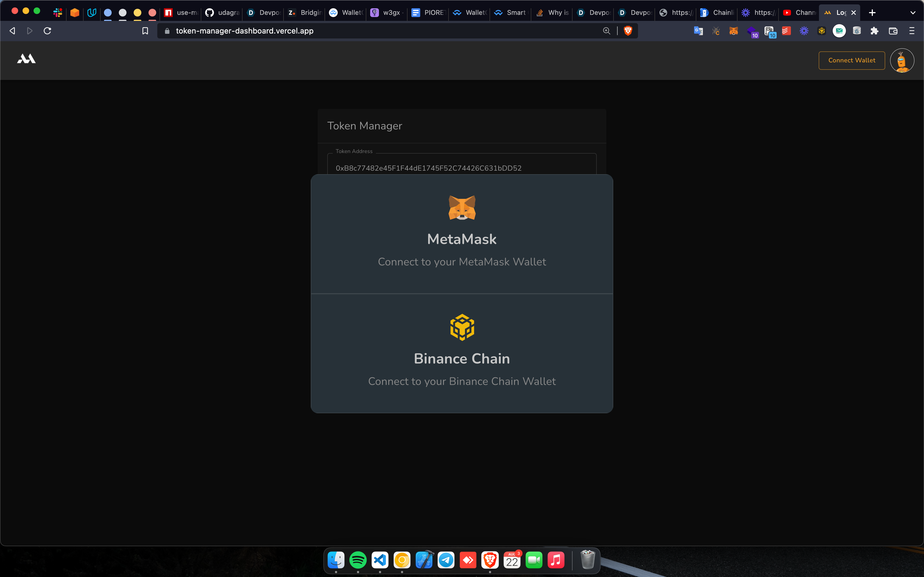Choose Connect to your MetaMask Wallet
The image size is (924, 577).
pos(462,262)
